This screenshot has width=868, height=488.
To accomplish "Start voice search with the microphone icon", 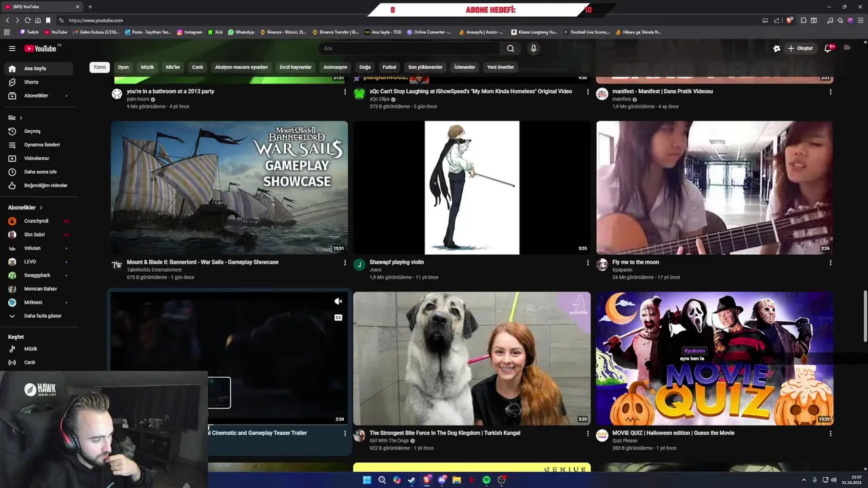I will (x=534, y=48).
